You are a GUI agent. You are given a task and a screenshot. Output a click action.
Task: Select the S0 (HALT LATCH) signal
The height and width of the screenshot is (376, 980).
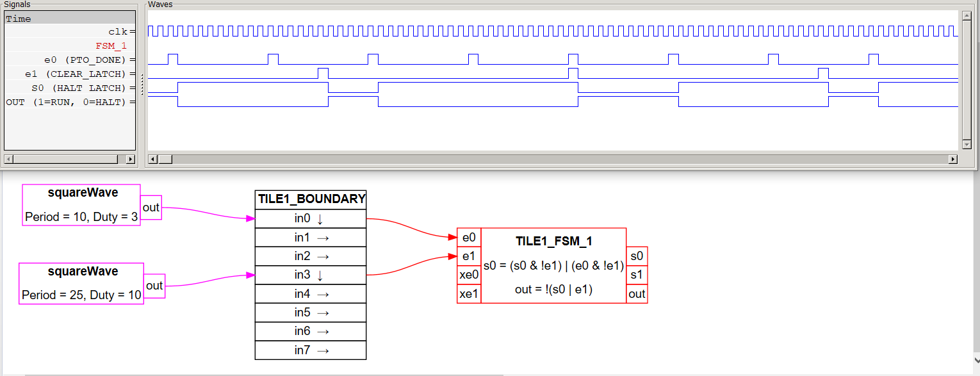click(79, 88)
